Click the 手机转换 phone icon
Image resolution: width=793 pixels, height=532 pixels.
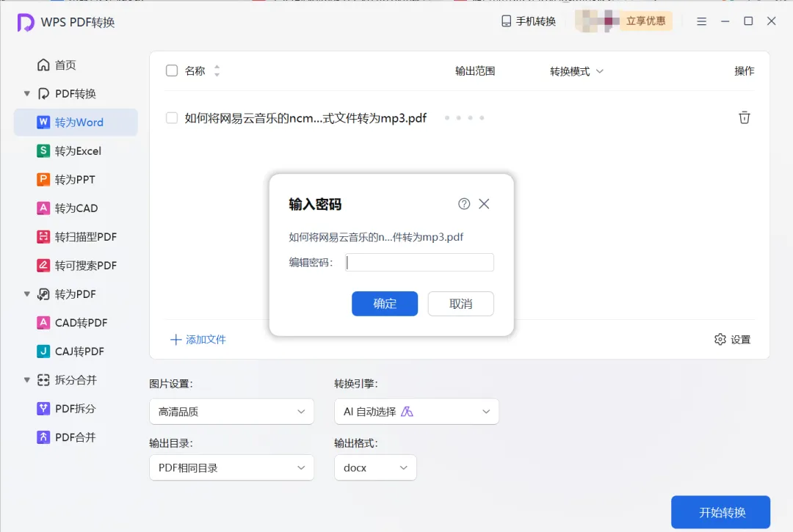(506, 21)
